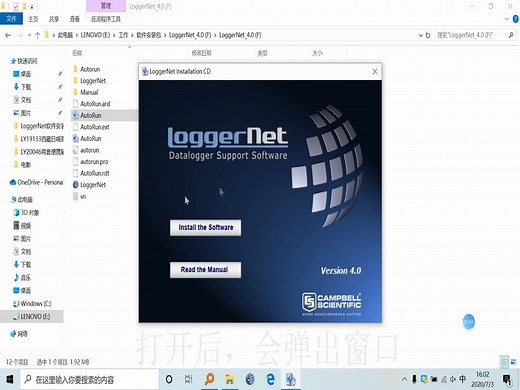Viewport: 520px width, 390px height.
Task: Open LoggerNet installer taskbar icon
Action: [291, 379]
